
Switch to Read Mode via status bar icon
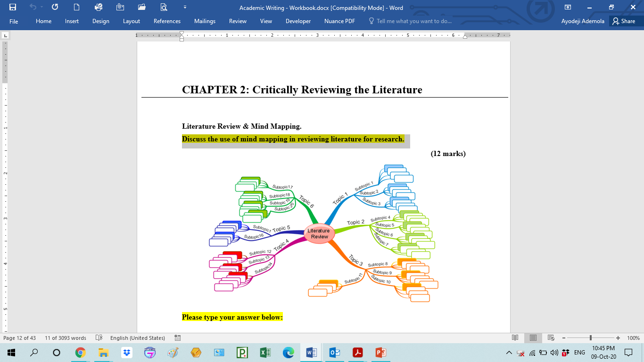click(x=515, y=337)
